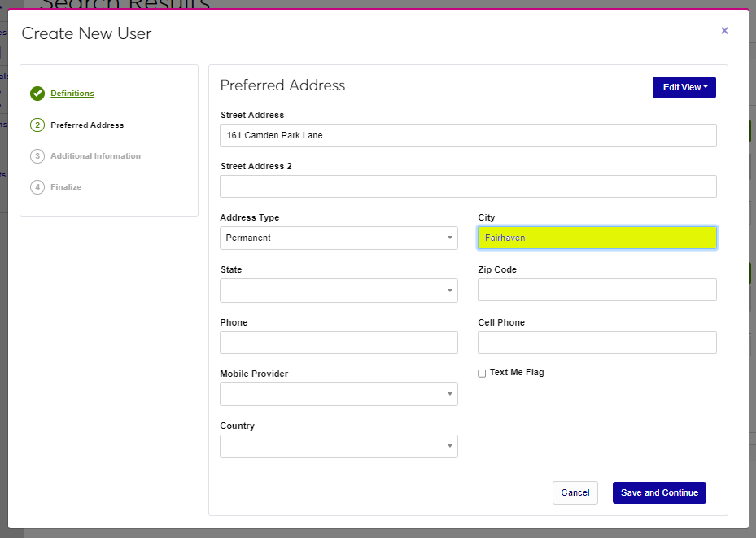Select the Additional Information step label

(x=95, y=156)
